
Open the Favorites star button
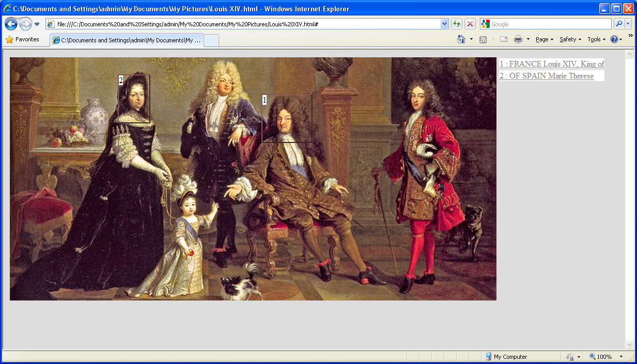pos(23,40)
